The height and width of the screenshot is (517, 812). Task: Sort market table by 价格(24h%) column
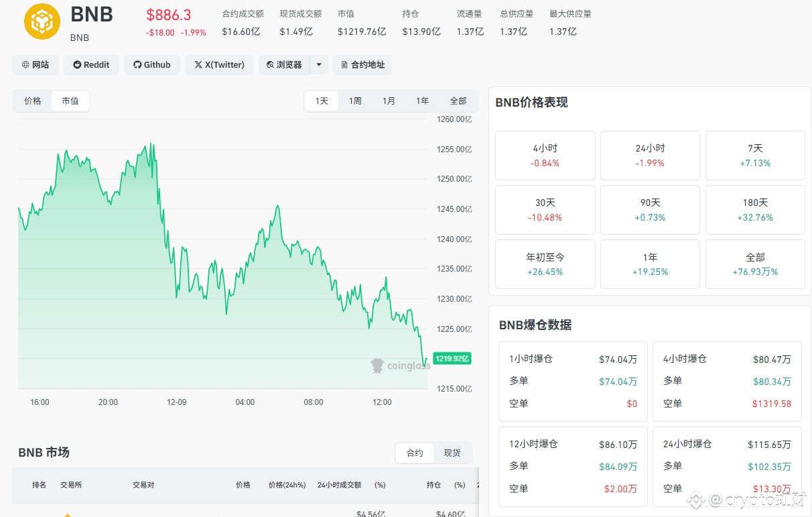point(287,485)
